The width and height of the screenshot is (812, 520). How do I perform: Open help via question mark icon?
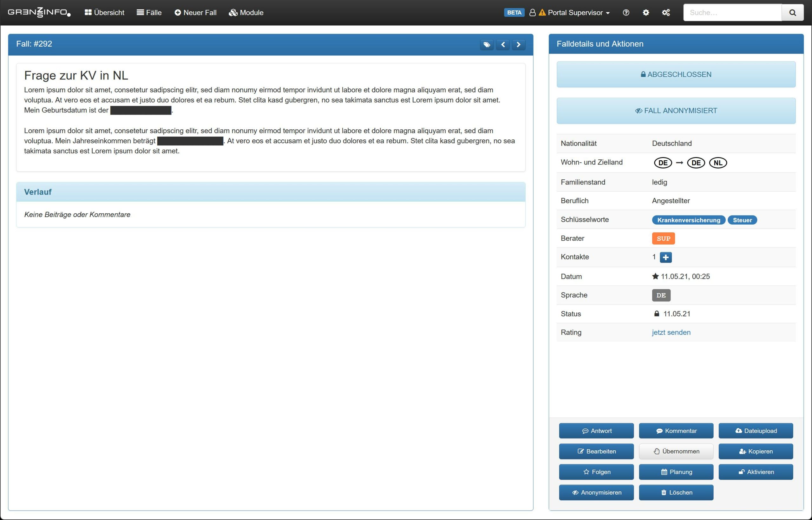pyautogui.click(x=626, y=12)
